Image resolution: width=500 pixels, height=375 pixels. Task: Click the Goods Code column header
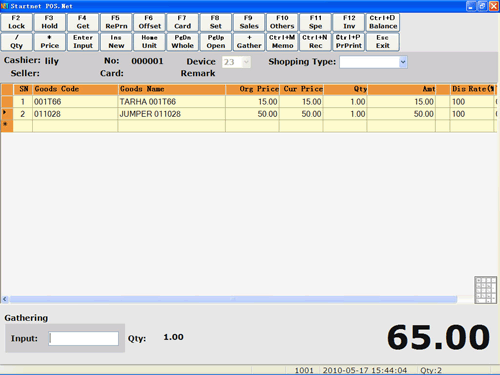75,89
